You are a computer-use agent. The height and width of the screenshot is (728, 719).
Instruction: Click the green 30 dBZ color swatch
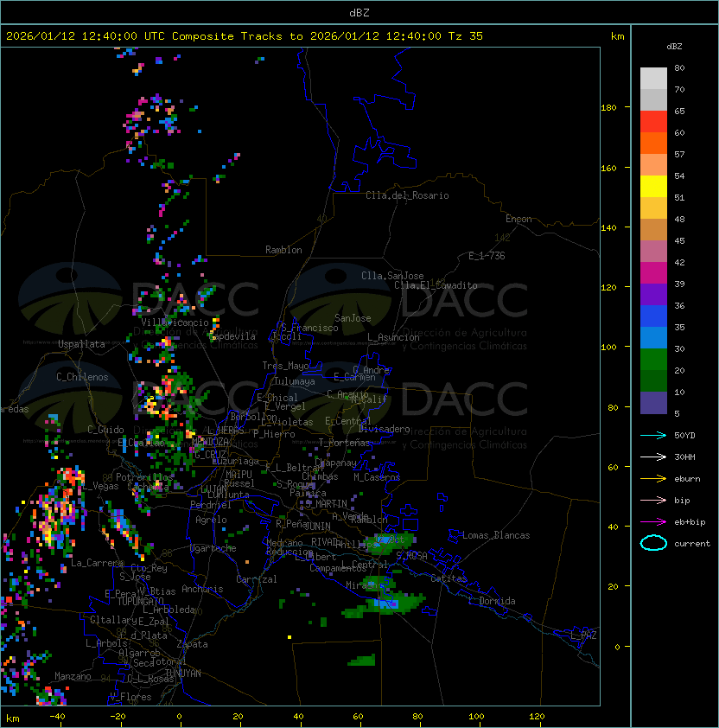(653, 360)
